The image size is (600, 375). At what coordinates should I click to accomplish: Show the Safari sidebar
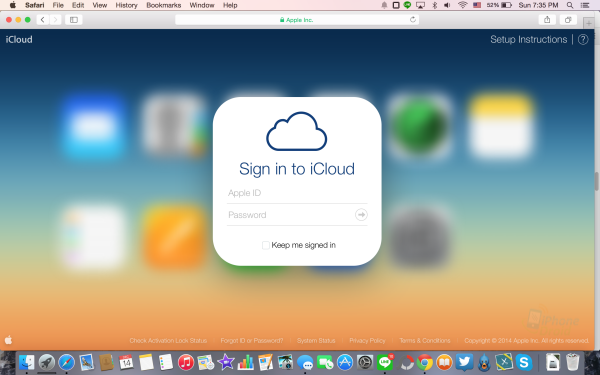[x=73, y=20]
